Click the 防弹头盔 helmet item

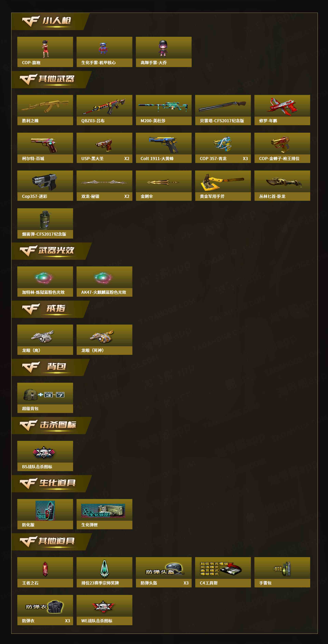point(164,572)
